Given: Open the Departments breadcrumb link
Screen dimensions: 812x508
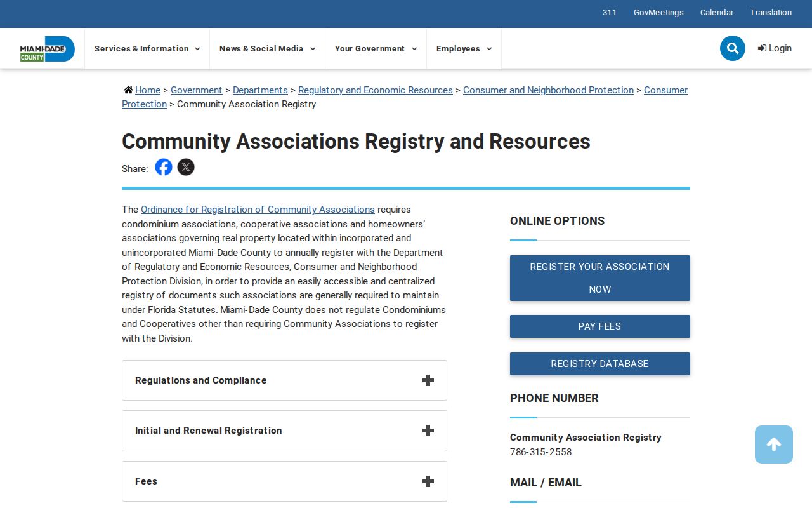Looking at the screenshot, I should (x=260, y=90).
